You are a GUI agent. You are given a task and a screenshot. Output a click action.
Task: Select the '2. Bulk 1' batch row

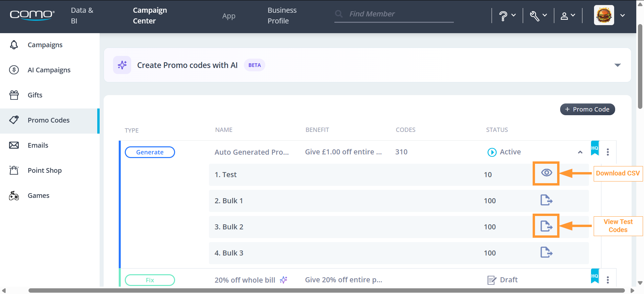pyautogui.click(x=399, y=201)
